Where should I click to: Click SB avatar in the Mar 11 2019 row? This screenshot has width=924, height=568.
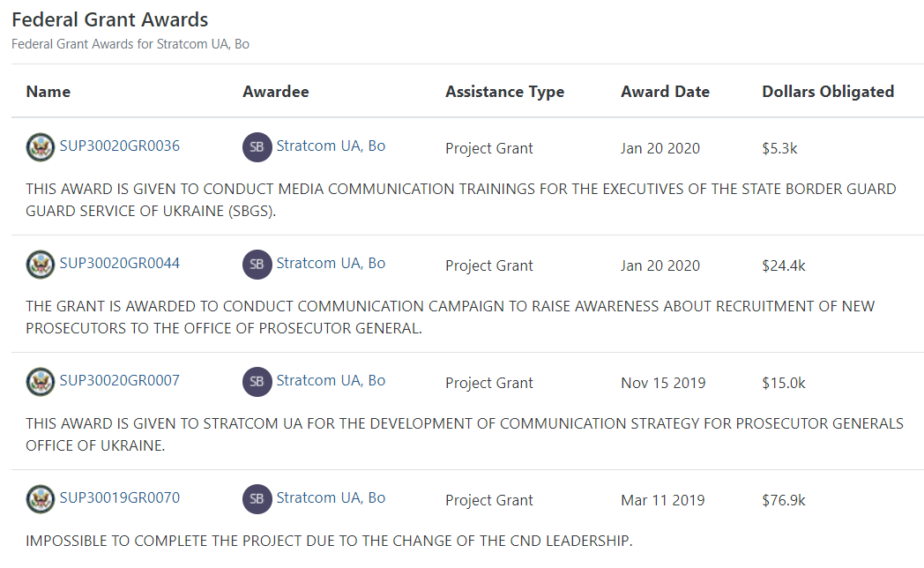[257, 499]
